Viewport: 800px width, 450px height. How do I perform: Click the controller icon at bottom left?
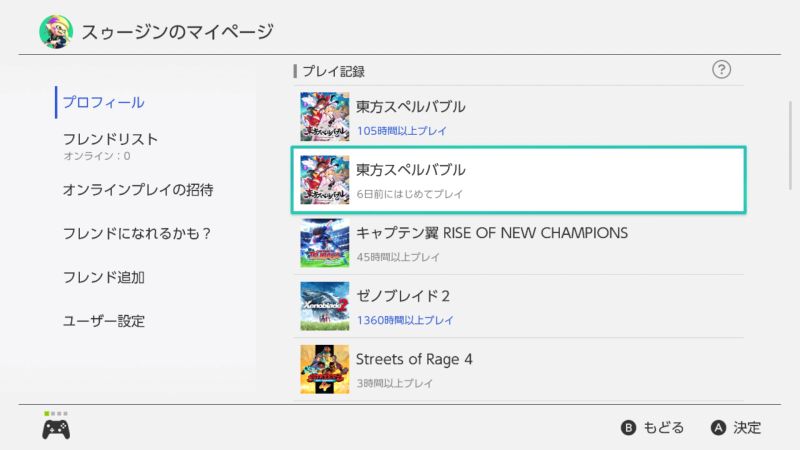[55, 429]
